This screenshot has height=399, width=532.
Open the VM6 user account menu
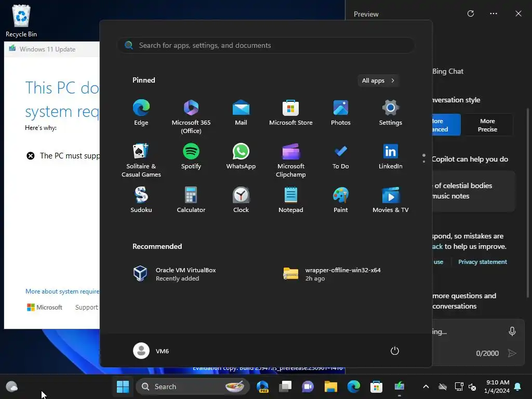pos(151,351)
